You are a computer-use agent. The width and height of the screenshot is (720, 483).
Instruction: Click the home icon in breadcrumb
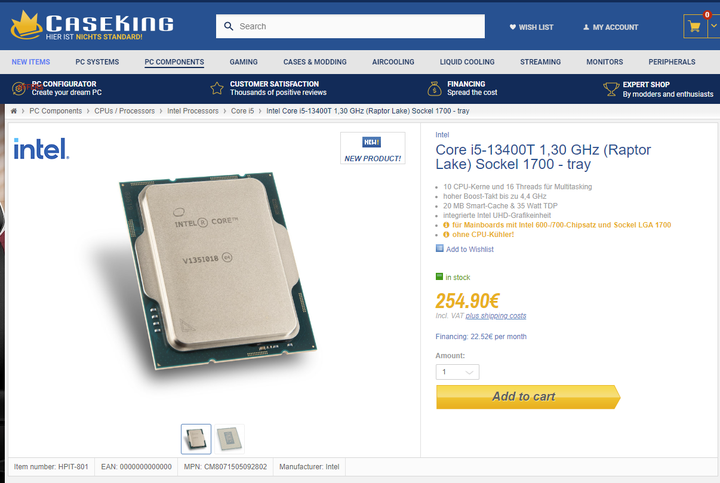coord(14,111)
